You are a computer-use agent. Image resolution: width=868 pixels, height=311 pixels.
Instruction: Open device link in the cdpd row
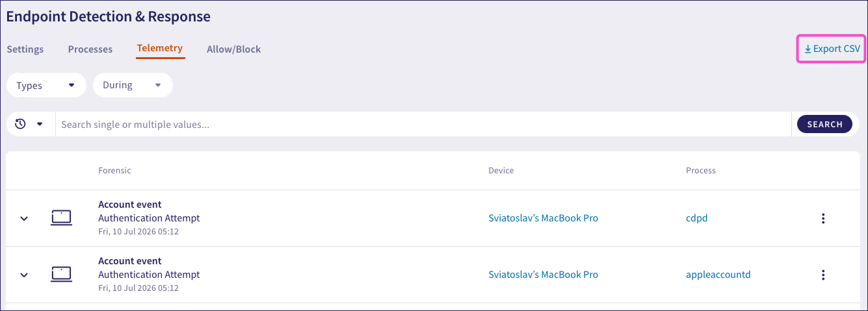point(543,218)
